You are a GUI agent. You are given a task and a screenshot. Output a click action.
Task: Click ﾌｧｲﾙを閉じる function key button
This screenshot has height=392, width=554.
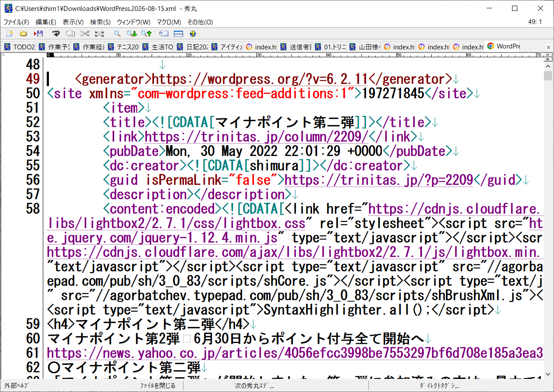158,386
